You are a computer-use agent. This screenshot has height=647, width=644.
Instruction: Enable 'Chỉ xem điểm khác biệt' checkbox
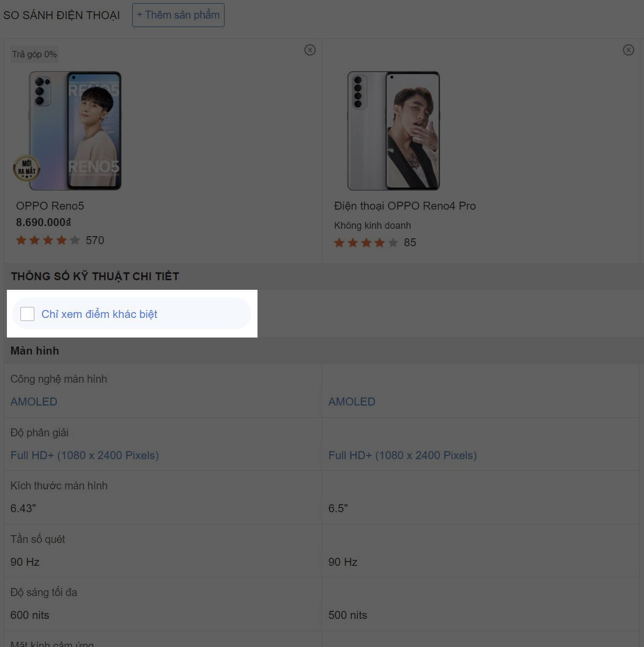(x=27, y=314)
